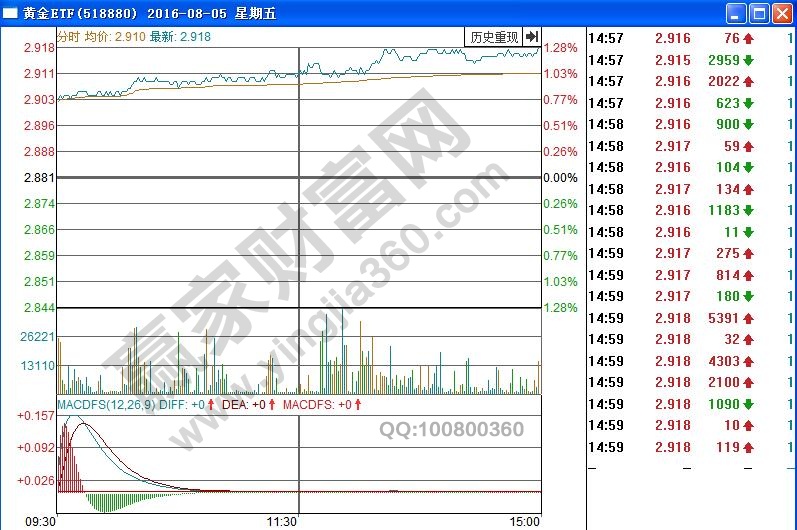Image resolution: width=797 pixels, height=530 pixels.
Task: Click the green down arrow beside volume 1183
Action: tap(748, 210)
